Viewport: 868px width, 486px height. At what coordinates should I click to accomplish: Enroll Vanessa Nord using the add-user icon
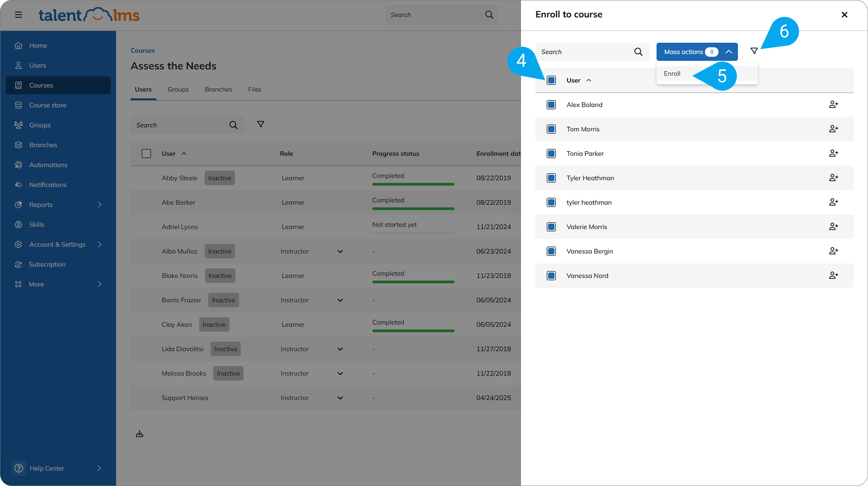pyautogui.click(x=833, y=275)
